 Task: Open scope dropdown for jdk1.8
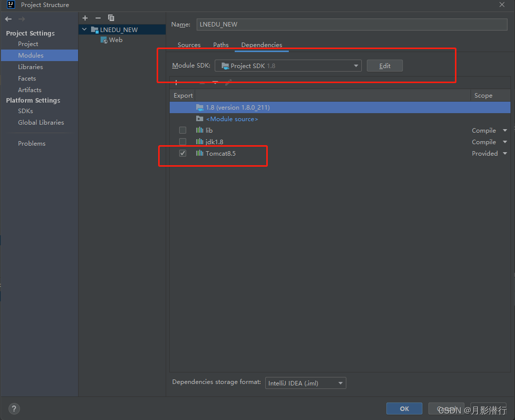(504, 142)
